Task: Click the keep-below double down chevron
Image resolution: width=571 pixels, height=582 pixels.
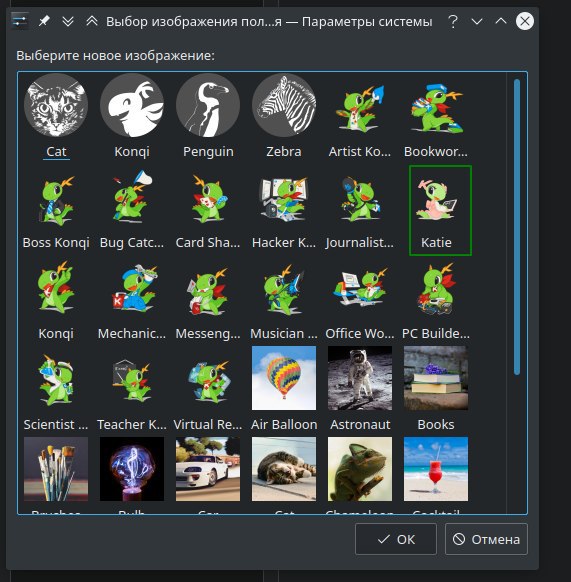Action: point(68,21)
